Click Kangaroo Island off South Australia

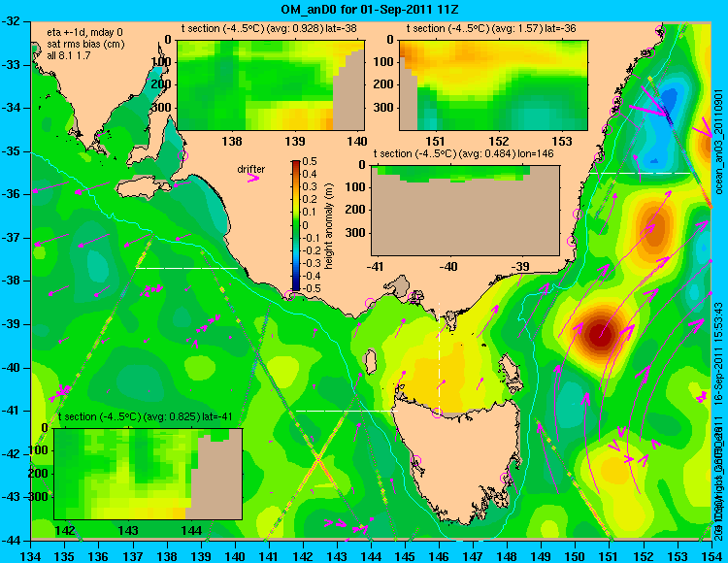[142, 188]
